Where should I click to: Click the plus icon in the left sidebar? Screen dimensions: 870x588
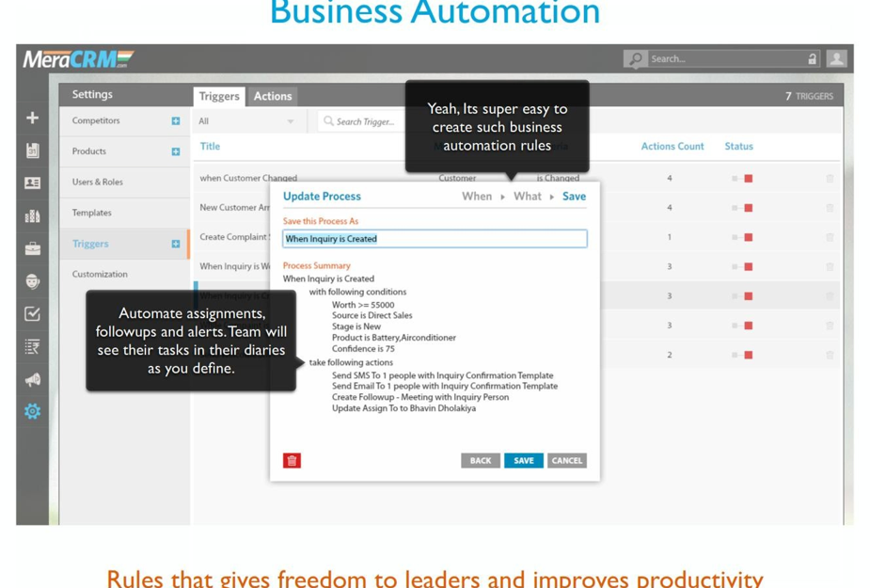[x=32, y=119]
